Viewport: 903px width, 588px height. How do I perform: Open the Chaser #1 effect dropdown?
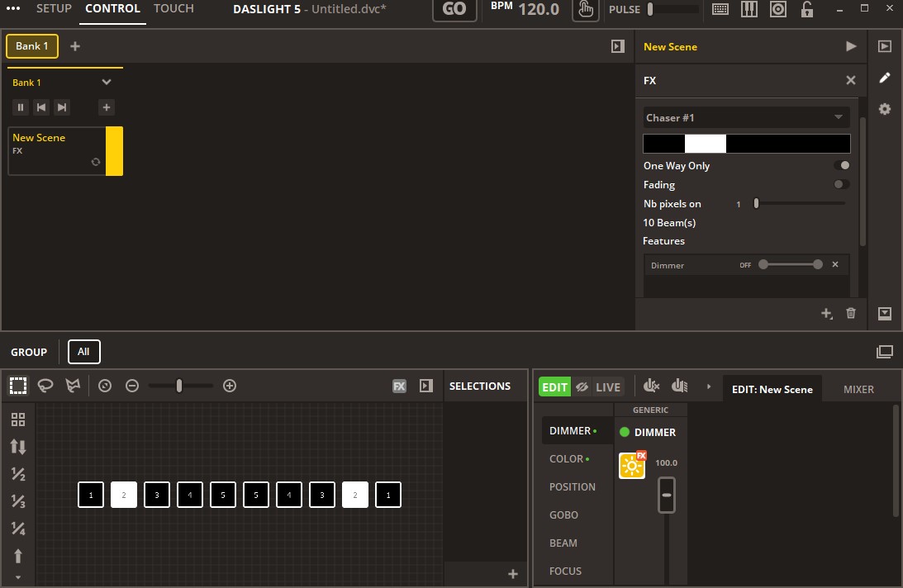point(746,117)
